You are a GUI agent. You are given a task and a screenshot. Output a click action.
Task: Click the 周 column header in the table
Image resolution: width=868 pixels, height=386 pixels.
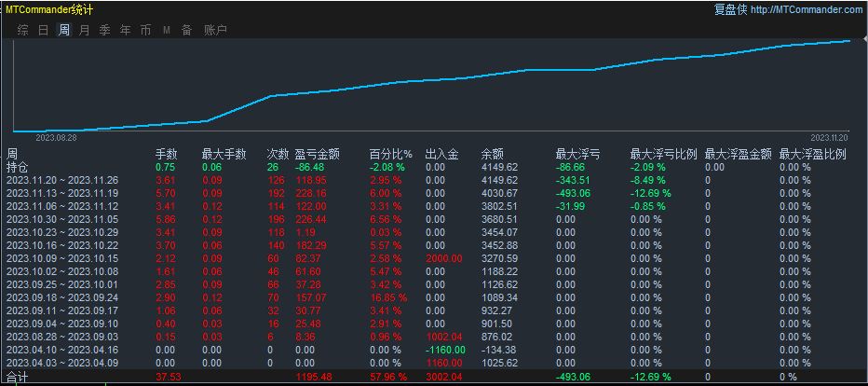12,154
